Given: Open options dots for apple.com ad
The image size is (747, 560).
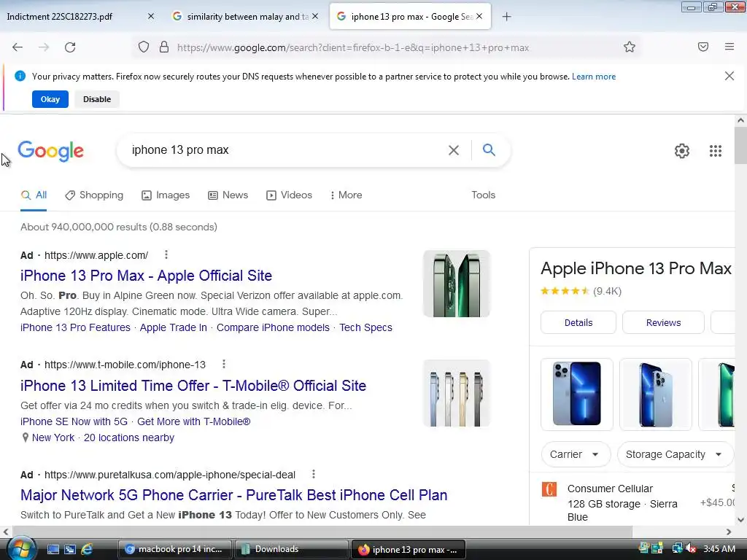Looking at the screenshot, I should [x=166, y=254].
